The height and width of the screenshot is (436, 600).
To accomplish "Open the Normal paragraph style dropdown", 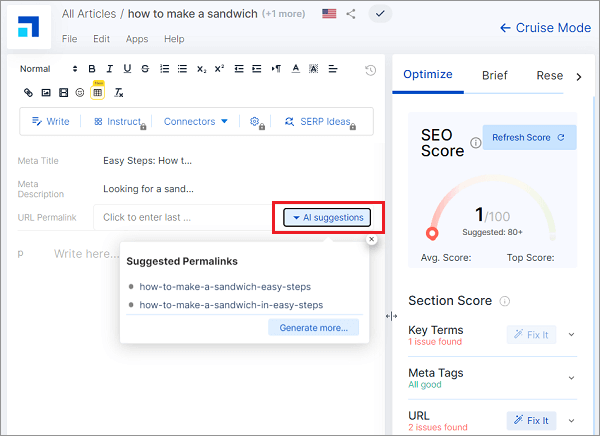I will (x=49, y=69).
